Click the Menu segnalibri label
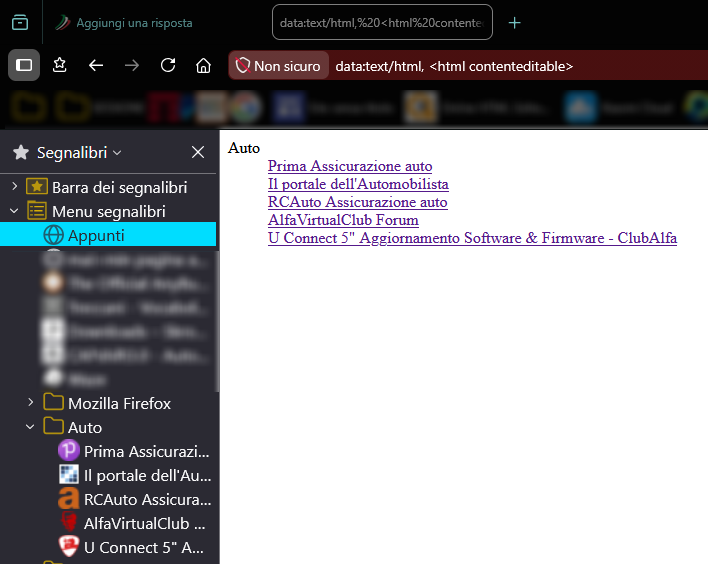 (109, 211)
